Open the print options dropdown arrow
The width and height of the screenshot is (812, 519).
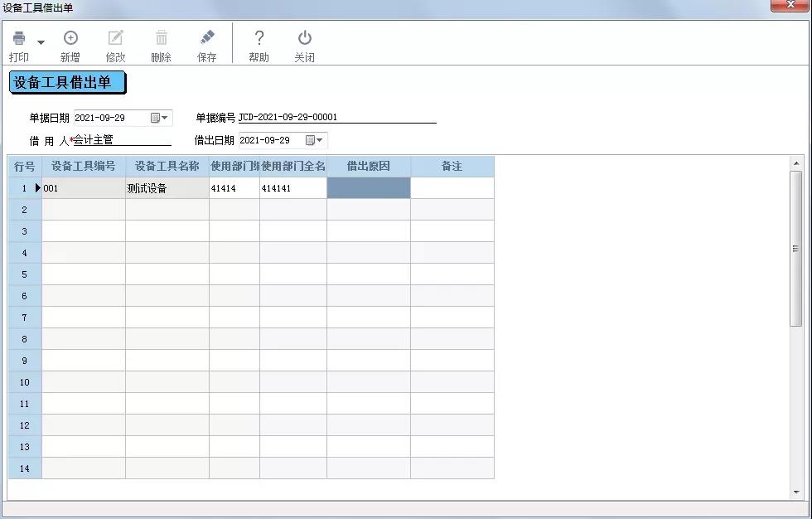(x=41, y=42)
